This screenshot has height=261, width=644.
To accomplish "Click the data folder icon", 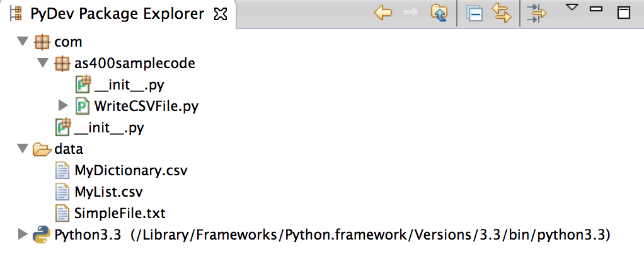I will [x=42, y=149].
